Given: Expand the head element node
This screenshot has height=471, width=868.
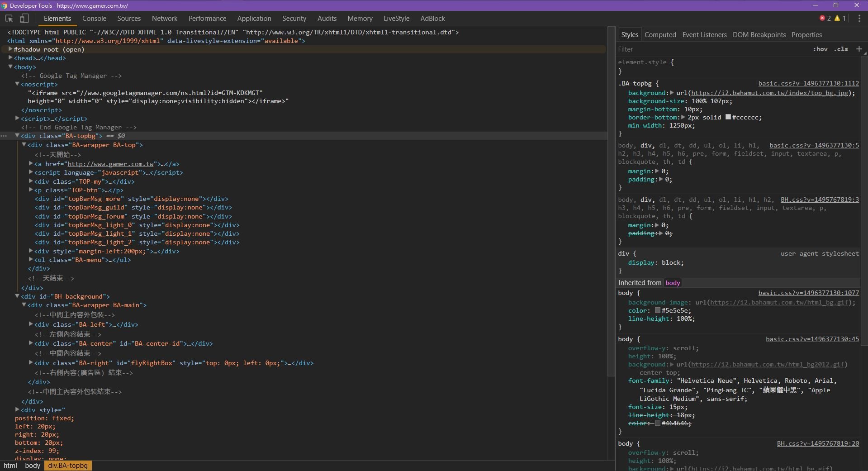Looking at the screenshot, I should (x=10, y=58).
